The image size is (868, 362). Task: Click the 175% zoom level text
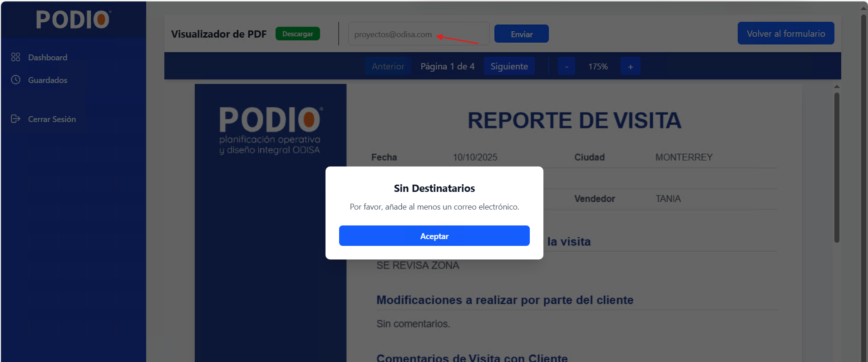(x=598, y=67)
